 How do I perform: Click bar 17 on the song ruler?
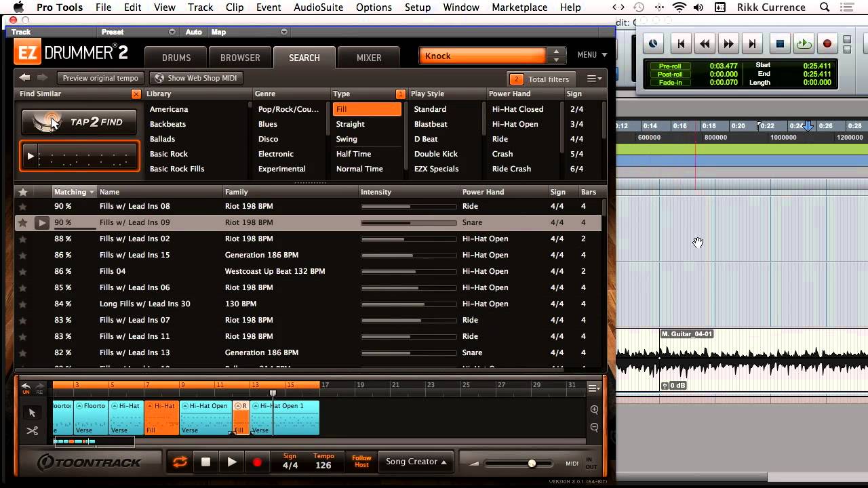(x=325, y=385)
